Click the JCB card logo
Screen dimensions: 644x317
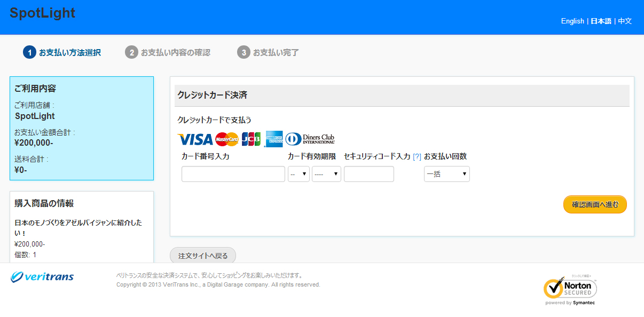coord(252,139)
